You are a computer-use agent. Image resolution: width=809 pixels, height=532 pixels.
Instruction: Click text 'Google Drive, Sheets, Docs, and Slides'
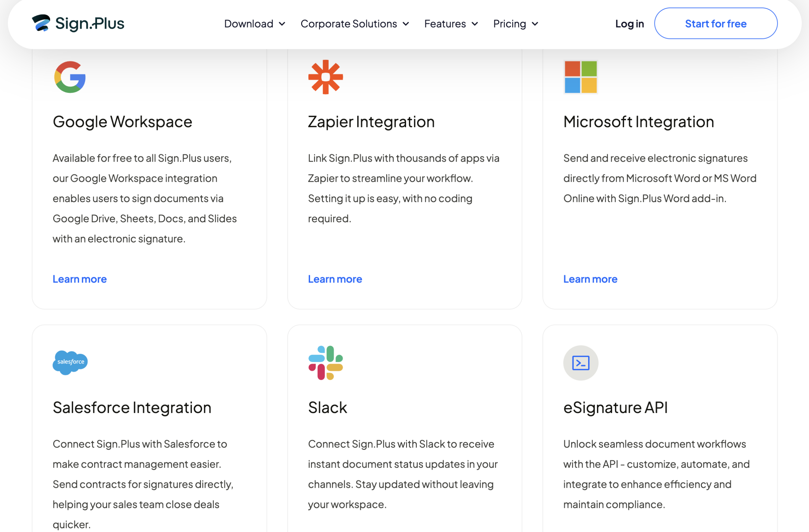pyautogui.click(x=144, y=218)
